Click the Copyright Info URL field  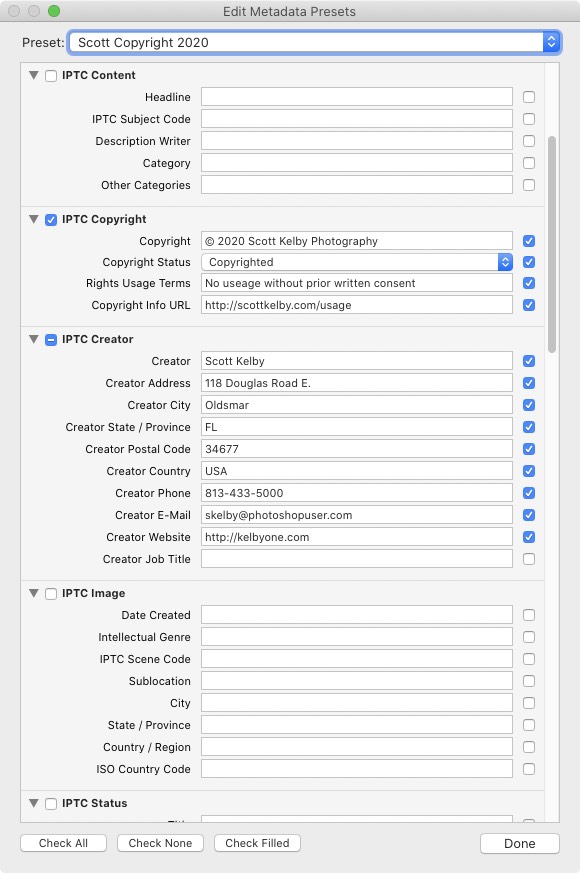click(x=357, y=305)
